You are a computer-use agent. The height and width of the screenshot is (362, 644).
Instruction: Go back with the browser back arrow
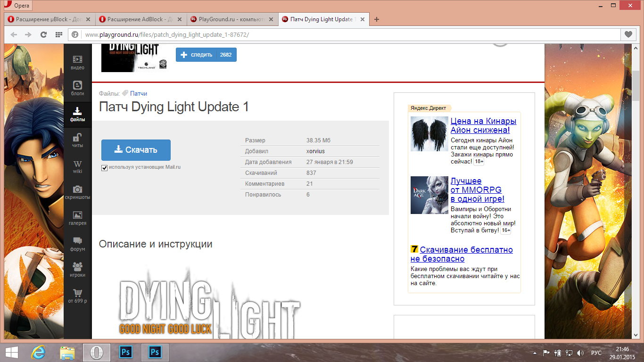coord(14,34)
